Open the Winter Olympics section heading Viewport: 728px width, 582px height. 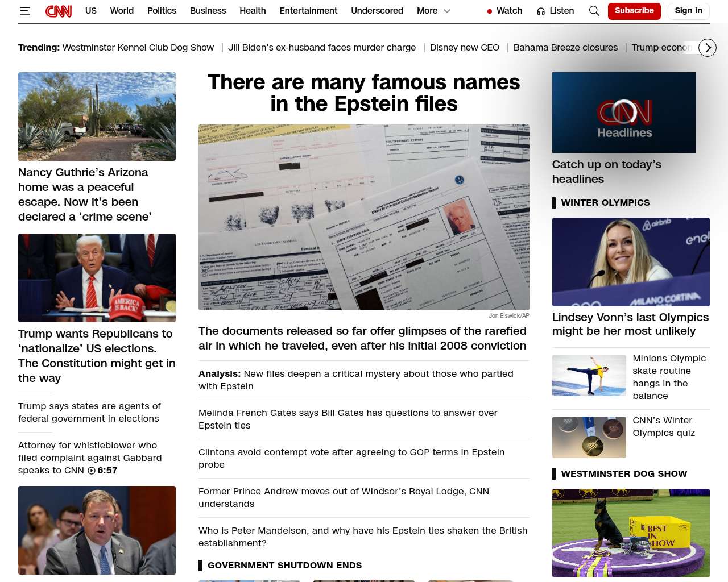(605, 203)
